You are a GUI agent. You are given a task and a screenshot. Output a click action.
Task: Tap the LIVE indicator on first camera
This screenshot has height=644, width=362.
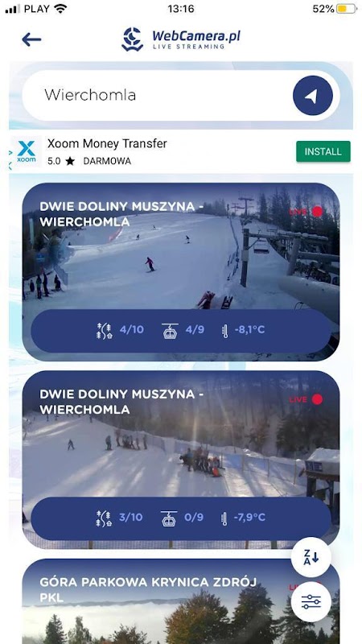point(306,212)
